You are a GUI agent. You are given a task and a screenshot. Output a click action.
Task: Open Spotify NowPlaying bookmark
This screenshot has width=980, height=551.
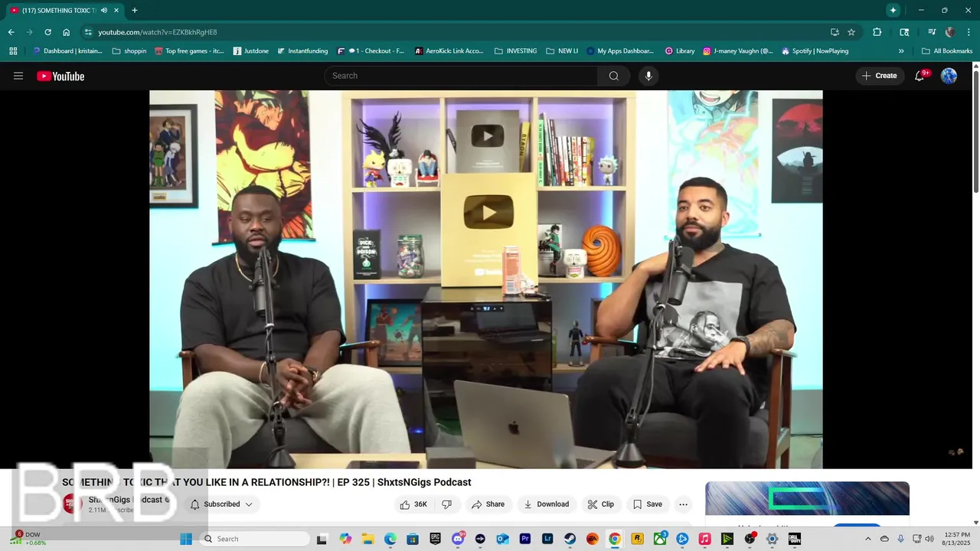pos(815,51)
